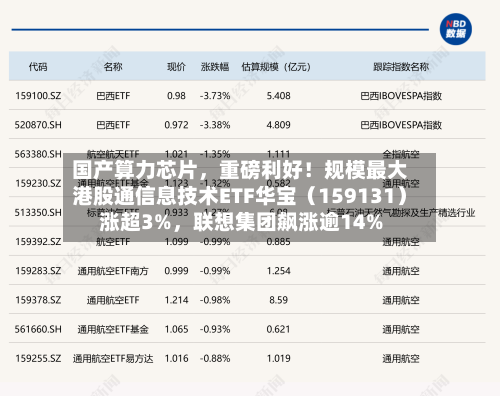Select code 159283.SZ
Screen dimensions: 500x396
tap(38, 271)
